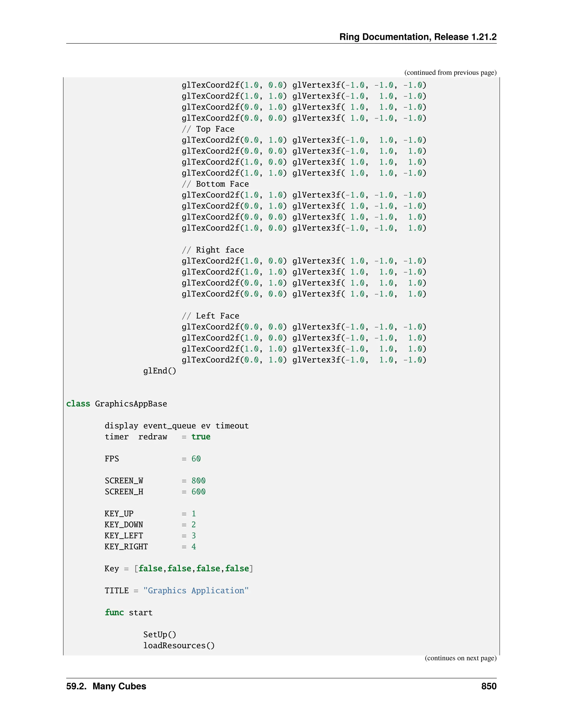Click the first 'false' in Key list
Image resolution: width=563 pixels, height=728 pixels.
point(150,569)
